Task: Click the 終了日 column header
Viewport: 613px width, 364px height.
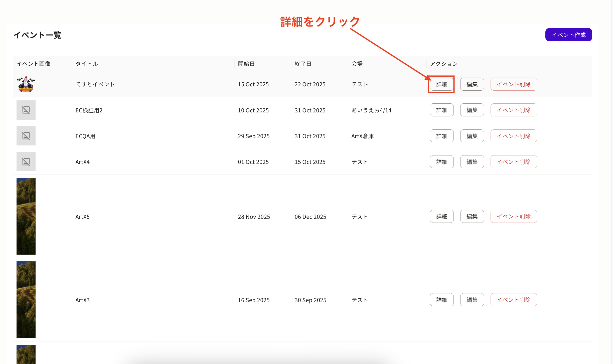Action: coord(303,64)
